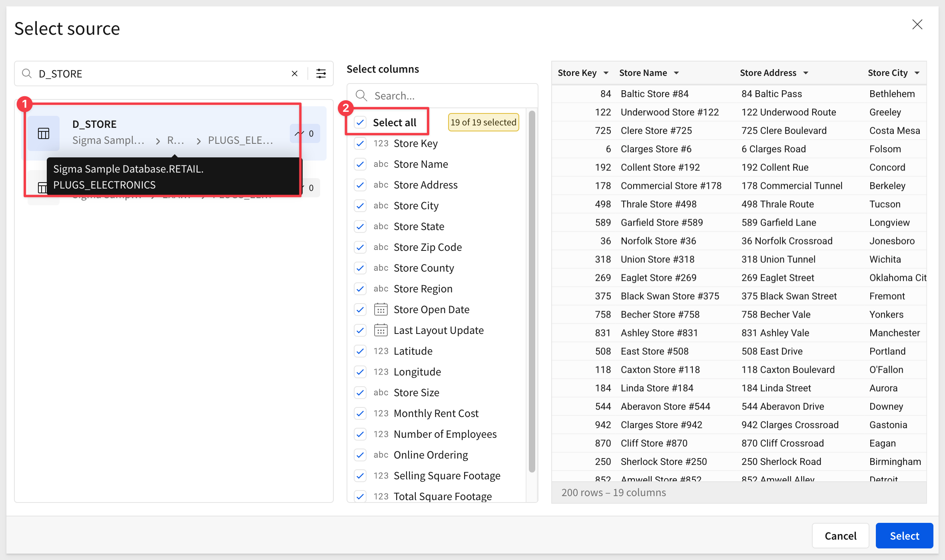The width and height of the screenshot is (945, 560).
Task: Open the source search filter options
Action: tap(321, 73)
